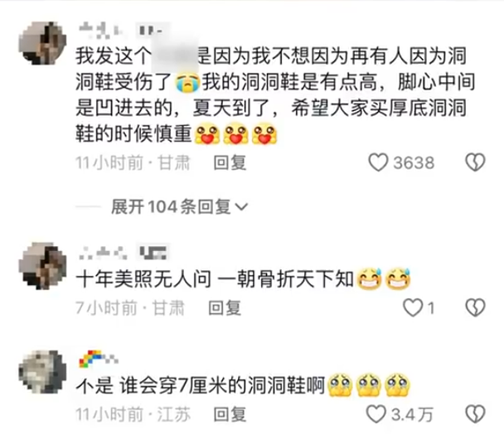Tap the 3638 like count
Screen dimensions: 504x444
[414, 163]
